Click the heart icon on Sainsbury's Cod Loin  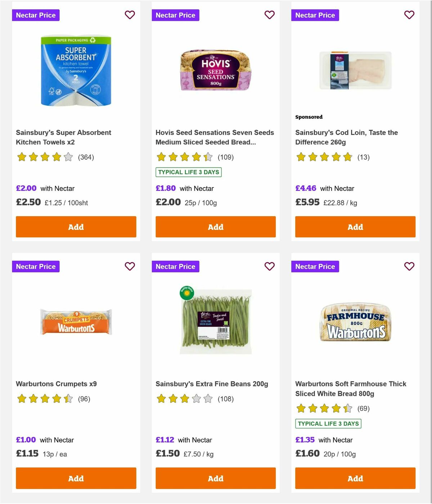pos(409,15)
